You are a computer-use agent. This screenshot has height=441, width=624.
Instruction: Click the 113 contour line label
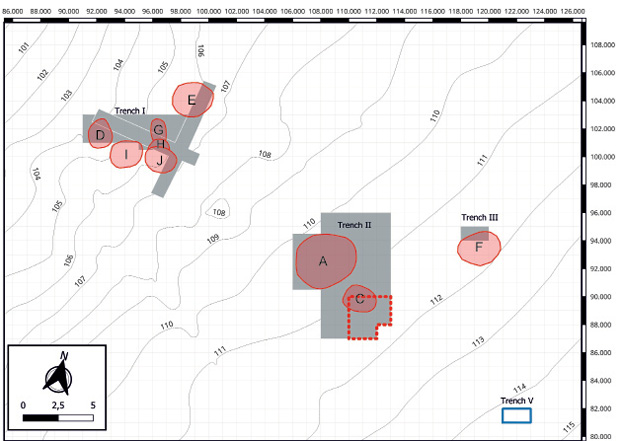tap(478, 342)
